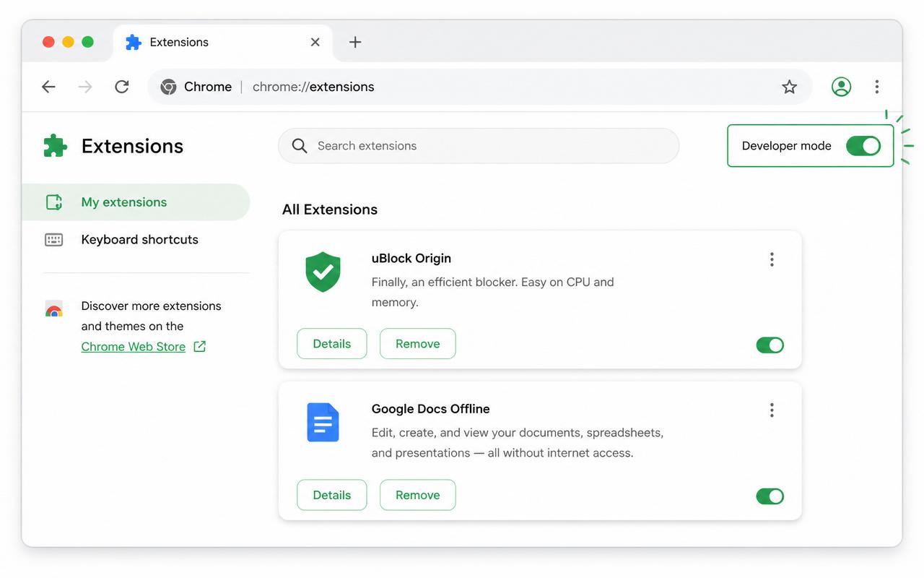This screenshot has width=924, height=578.
Task: Click the Chrome site info chip
Action: pos(196,87)
